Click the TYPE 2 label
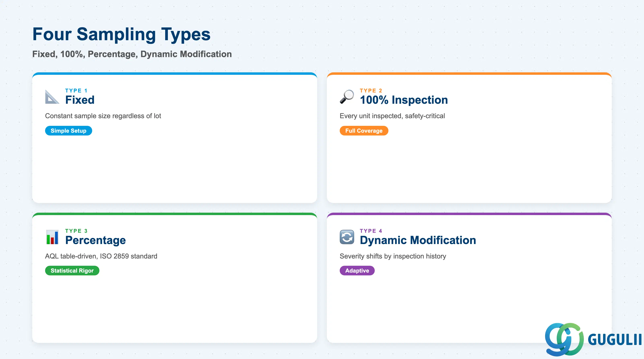The width and height of the screenshot is (644, 359). [x=371, y=91]
